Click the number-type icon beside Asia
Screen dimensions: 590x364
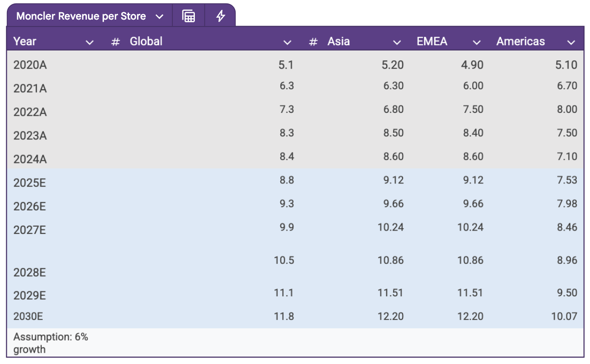click(x=313, y=42)
